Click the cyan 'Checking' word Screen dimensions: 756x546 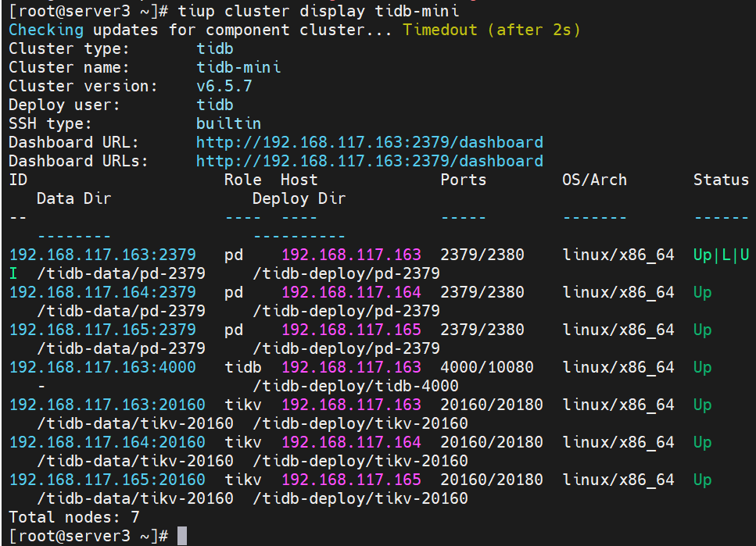click(46, 30)
